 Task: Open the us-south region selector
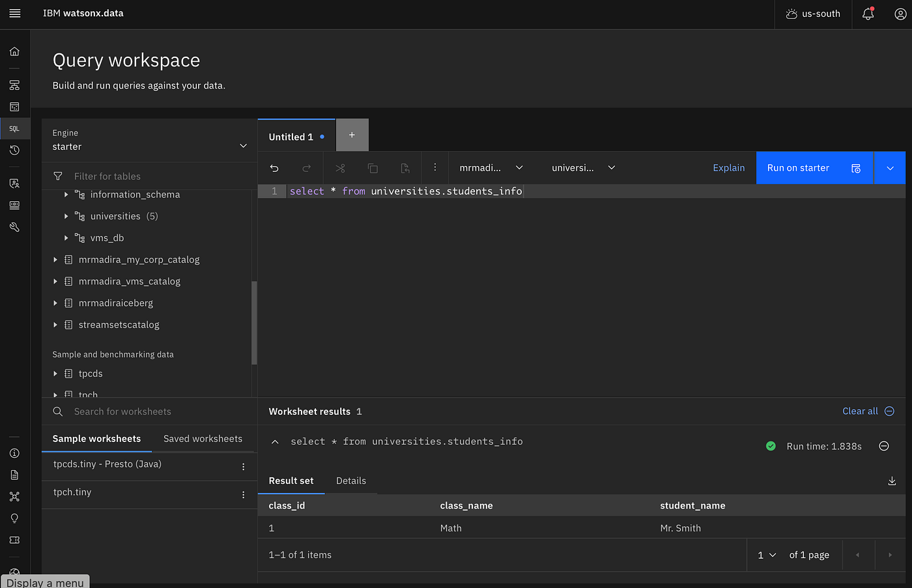(x=813, y=14)
